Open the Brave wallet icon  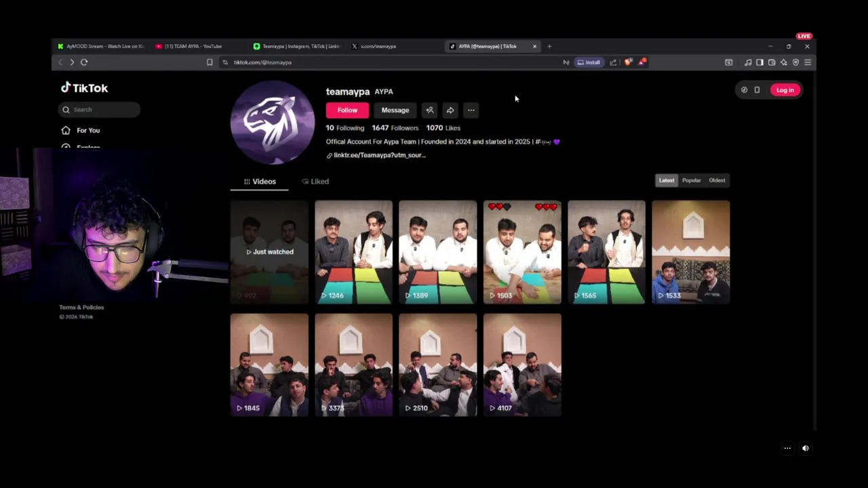[772, 62]
